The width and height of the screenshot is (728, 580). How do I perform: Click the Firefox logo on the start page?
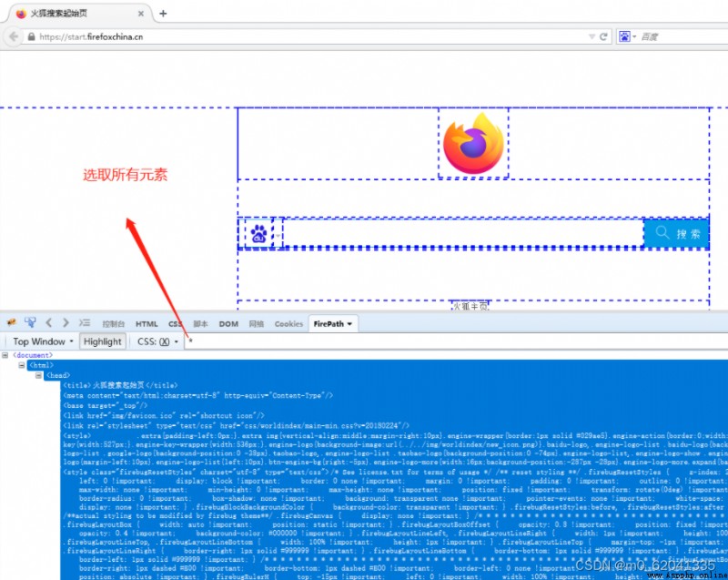[473, 143]
